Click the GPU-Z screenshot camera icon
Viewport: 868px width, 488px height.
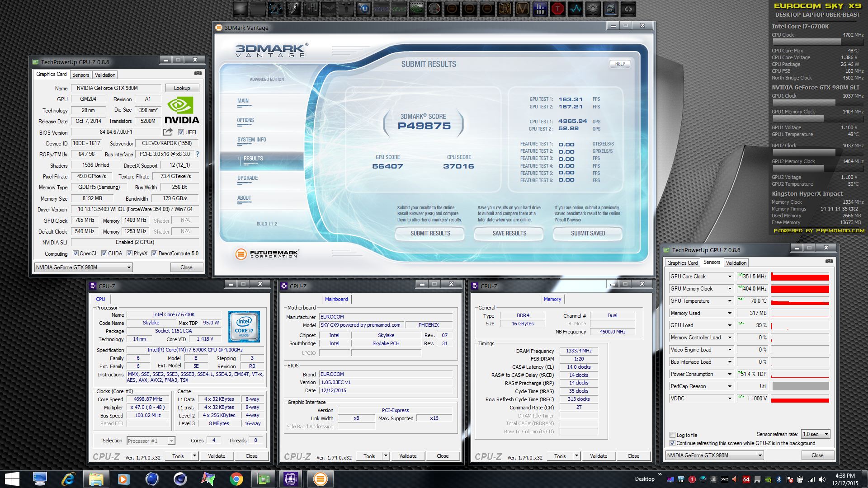click(x=198, y=73)
